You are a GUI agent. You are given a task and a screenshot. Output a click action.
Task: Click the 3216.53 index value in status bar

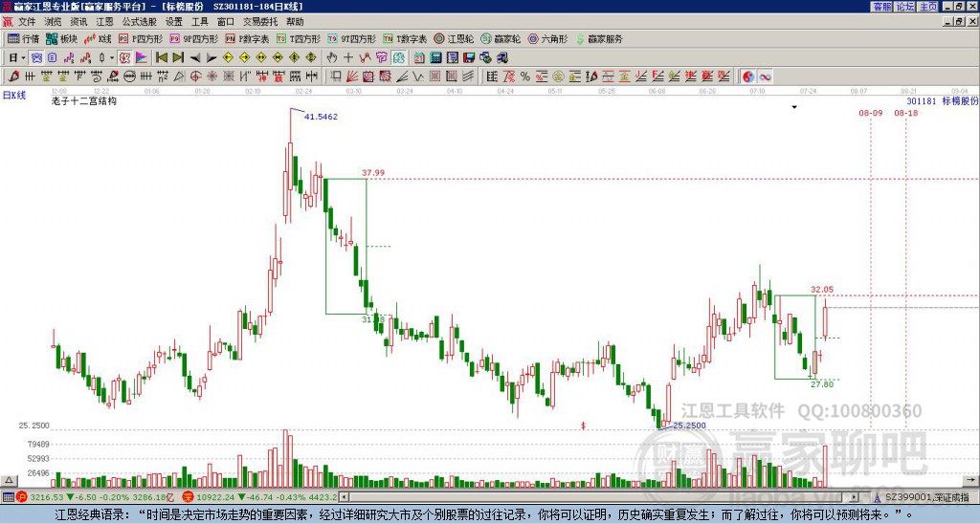(x=46, y=498)
